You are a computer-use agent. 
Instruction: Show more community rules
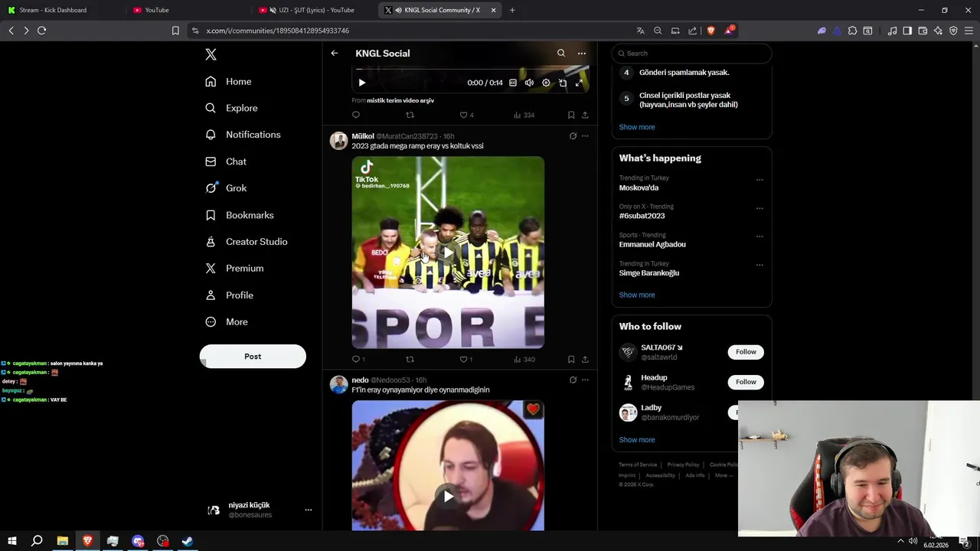[x=636, y=127]
